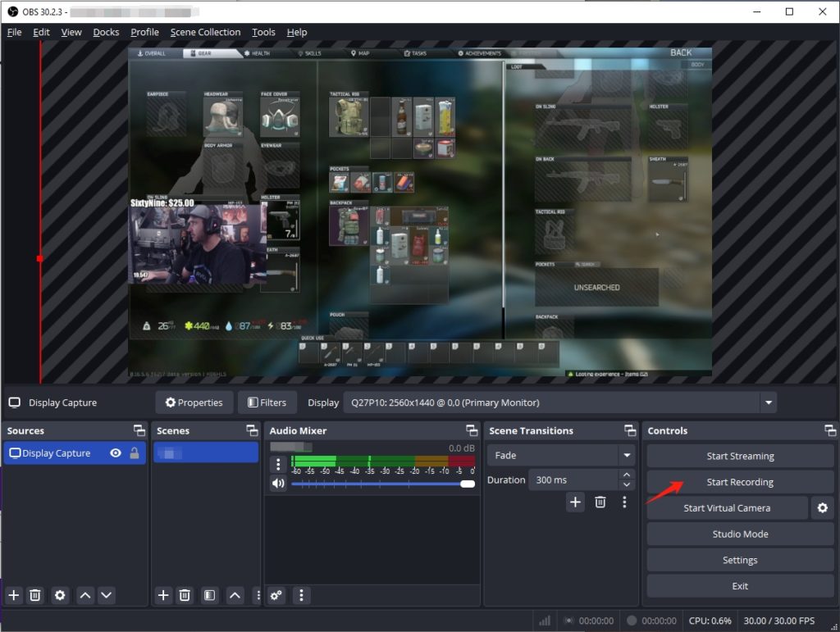
Task: Remove selected scene with trash icon
Action: pyautogui.click(x=185, y=595)
